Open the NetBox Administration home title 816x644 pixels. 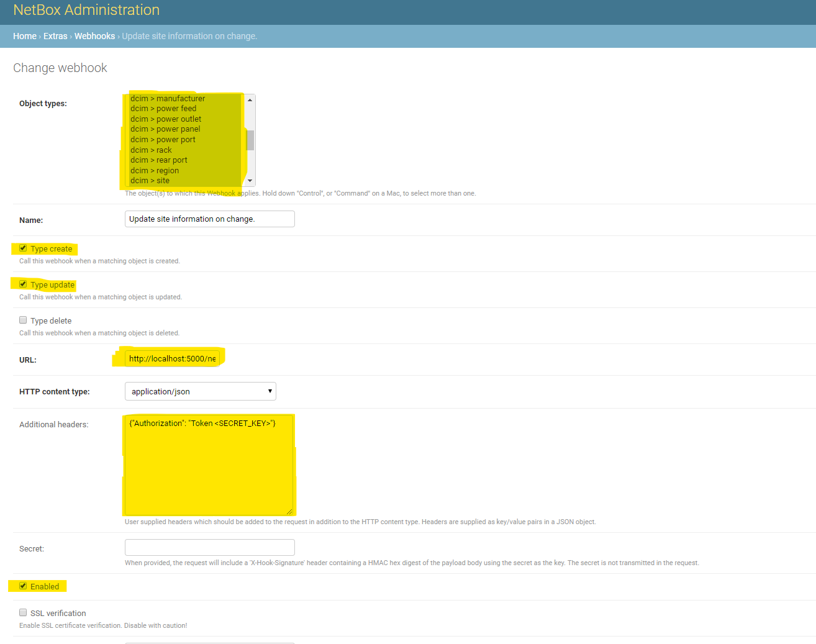coord(86,10)
